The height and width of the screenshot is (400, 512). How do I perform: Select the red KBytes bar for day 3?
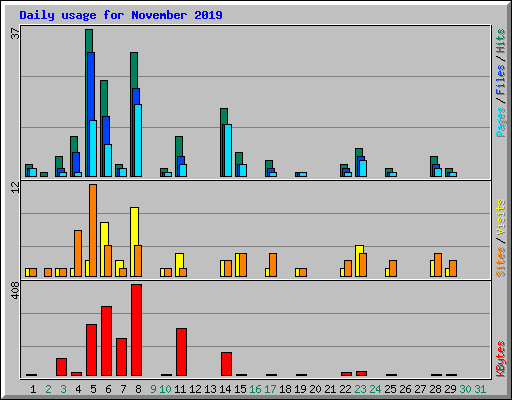61,367
